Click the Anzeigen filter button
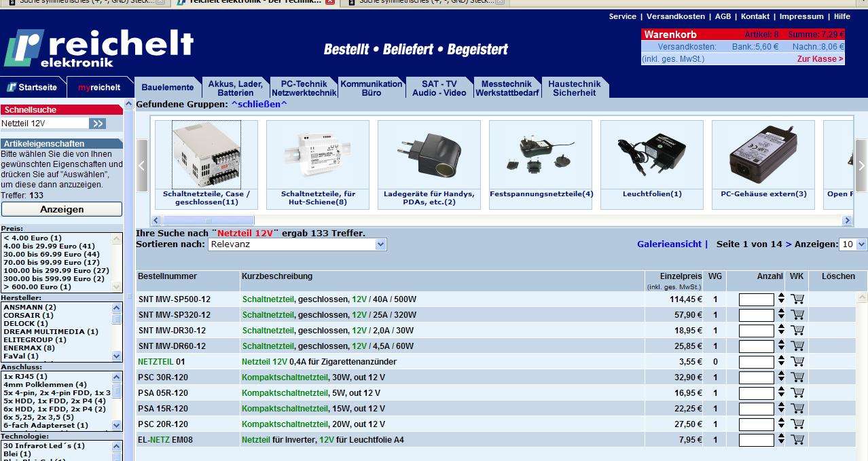The image size is (868, 461). (x=62, y=209)
